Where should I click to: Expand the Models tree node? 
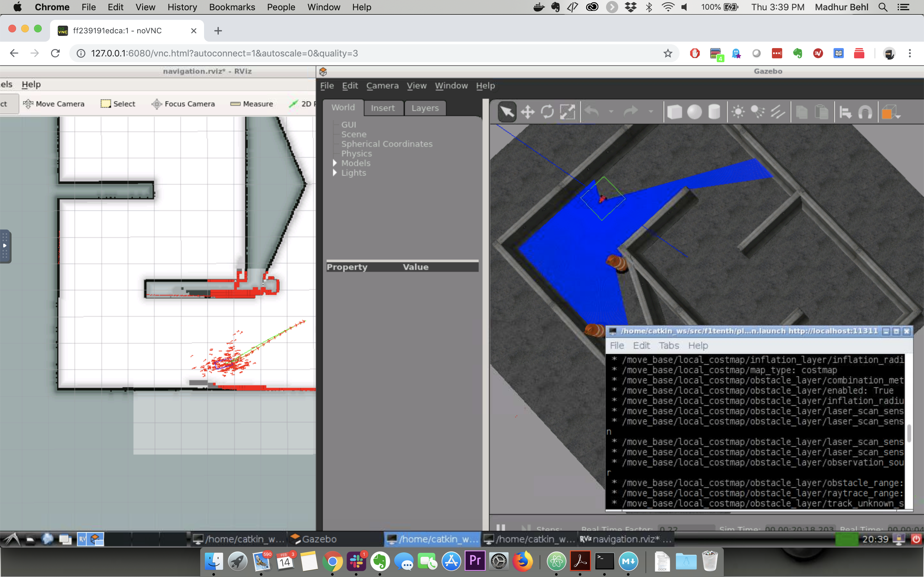pyautogui.click(x=335, y=163)
